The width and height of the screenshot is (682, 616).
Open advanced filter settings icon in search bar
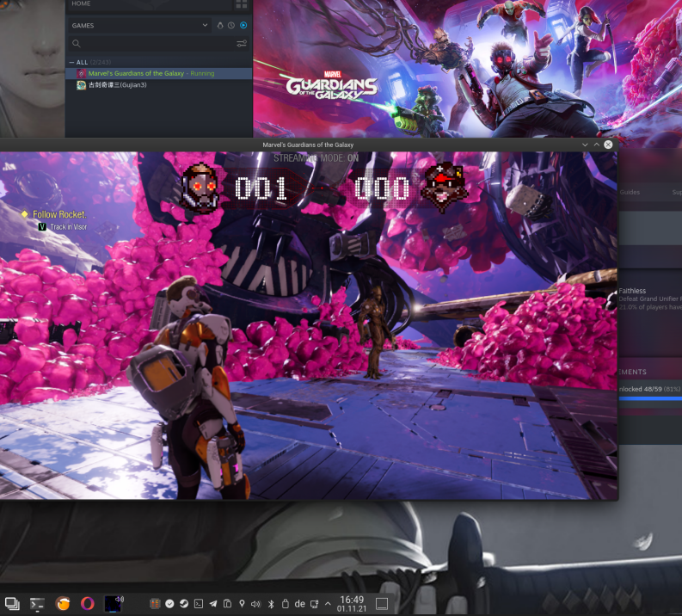point(242,44)
